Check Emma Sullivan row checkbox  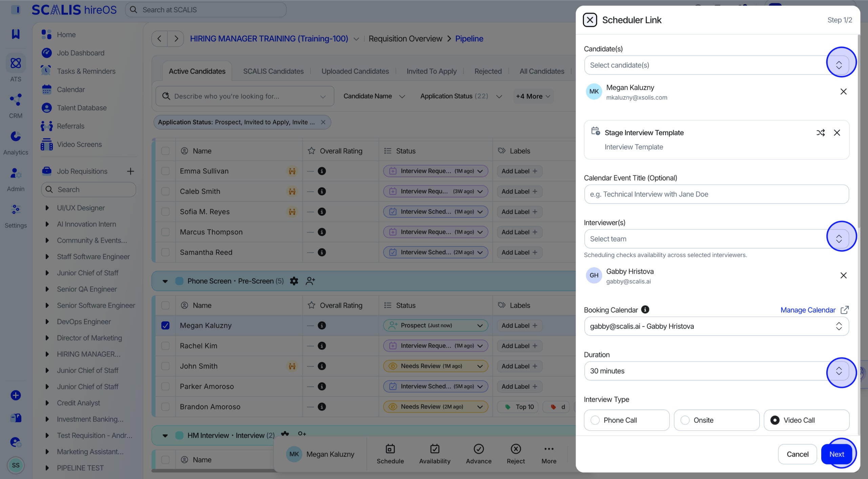[165, 171]
